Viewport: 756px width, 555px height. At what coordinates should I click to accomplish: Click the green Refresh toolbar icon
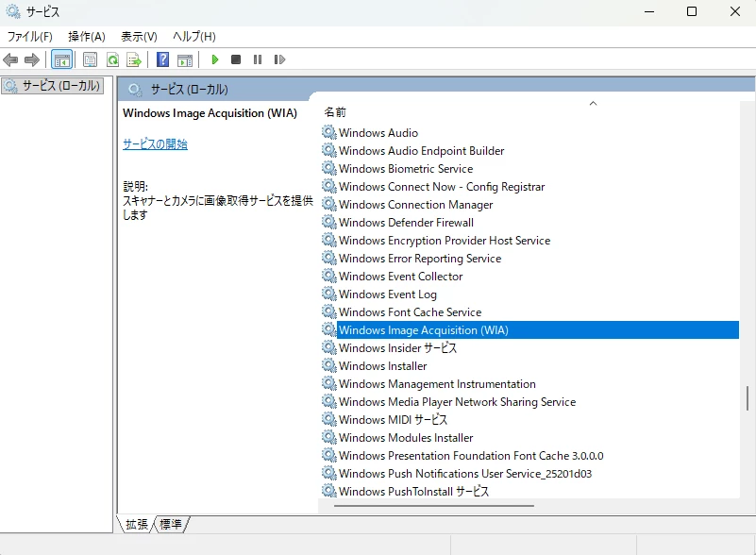coord(113,59)
